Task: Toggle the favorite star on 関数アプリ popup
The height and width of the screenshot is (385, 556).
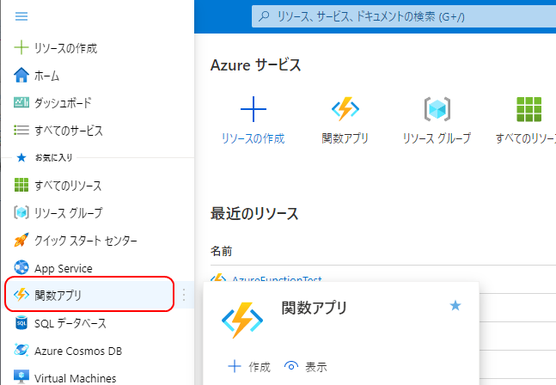Action: (455, 306)
